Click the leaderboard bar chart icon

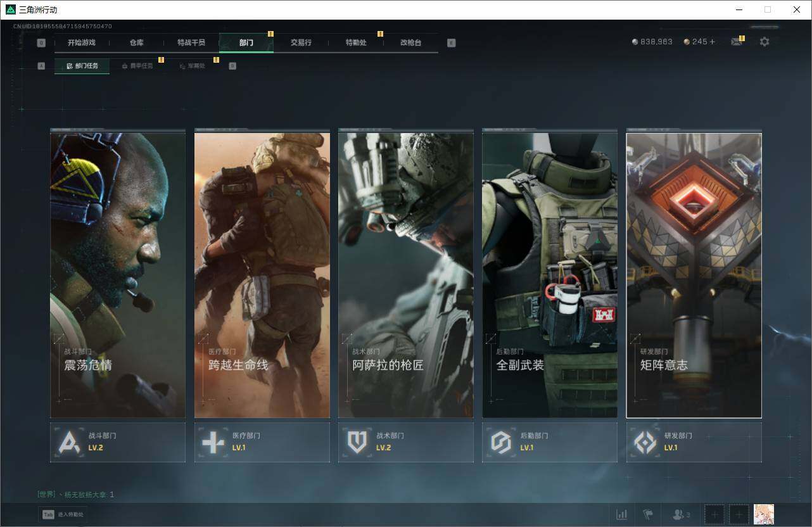tap(622, 514)
